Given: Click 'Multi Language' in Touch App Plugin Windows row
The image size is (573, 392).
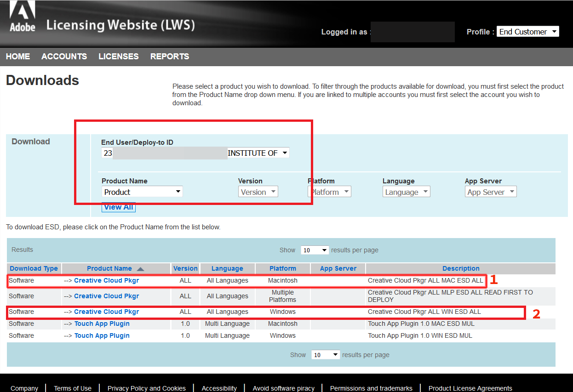Looking at the screenshot, I should (x=227, y=335).
